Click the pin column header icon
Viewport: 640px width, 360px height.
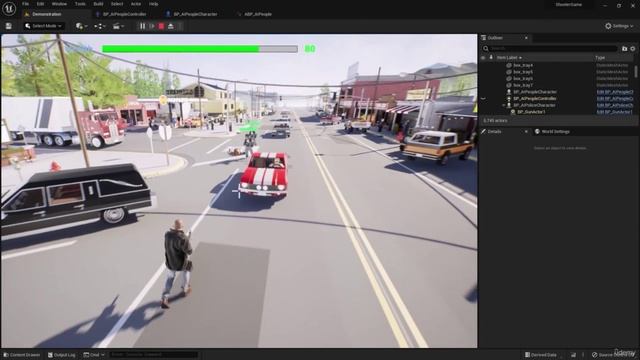click(x=491, y=58)
